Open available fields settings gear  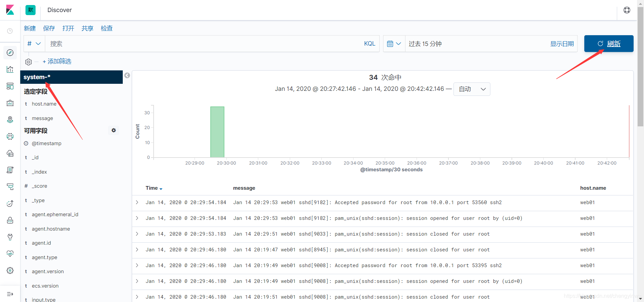114,130
